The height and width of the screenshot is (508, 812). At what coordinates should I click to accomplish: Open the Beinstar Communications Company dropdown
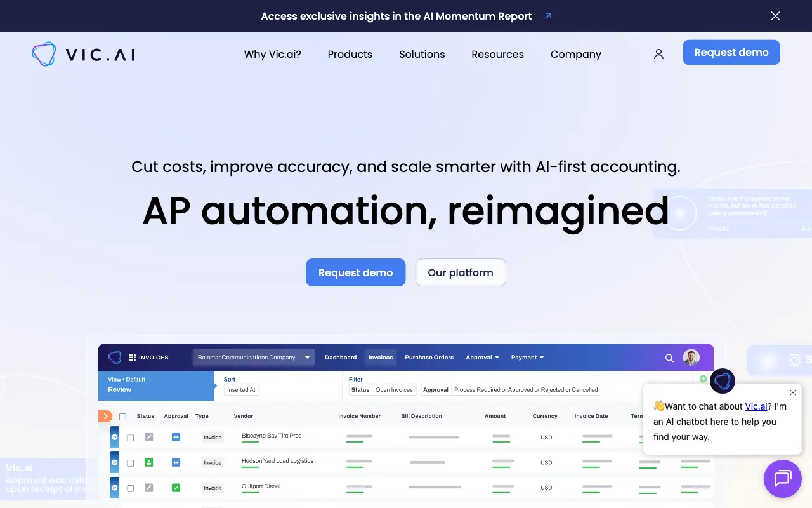[254, 358]
